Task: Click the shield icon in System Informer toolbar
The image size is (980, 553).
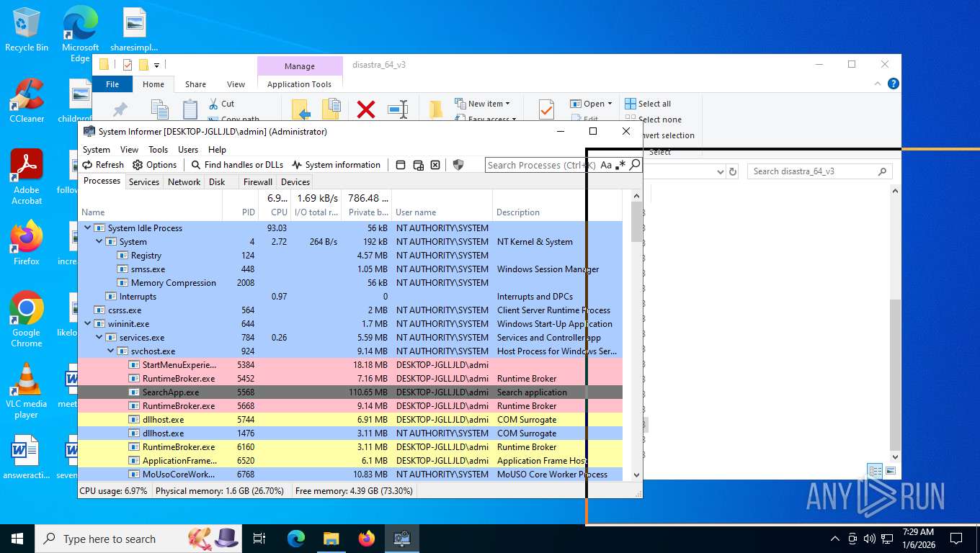Action: [458, 165]
